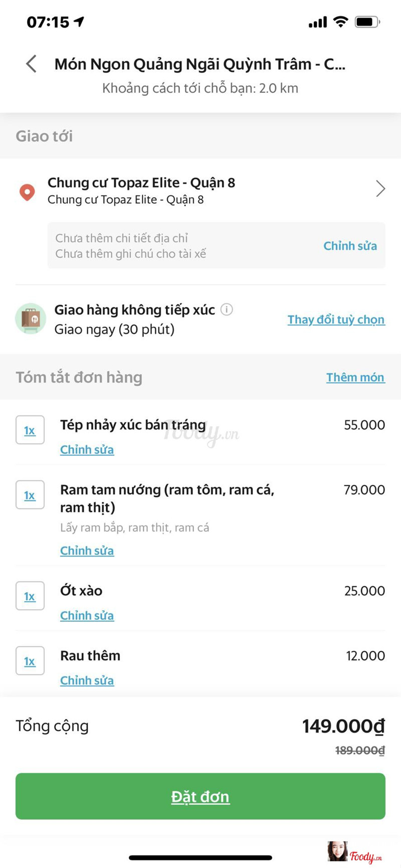Tap the back arrow icon
Screen dimensions: 401x868
click(x=31, y=64)
